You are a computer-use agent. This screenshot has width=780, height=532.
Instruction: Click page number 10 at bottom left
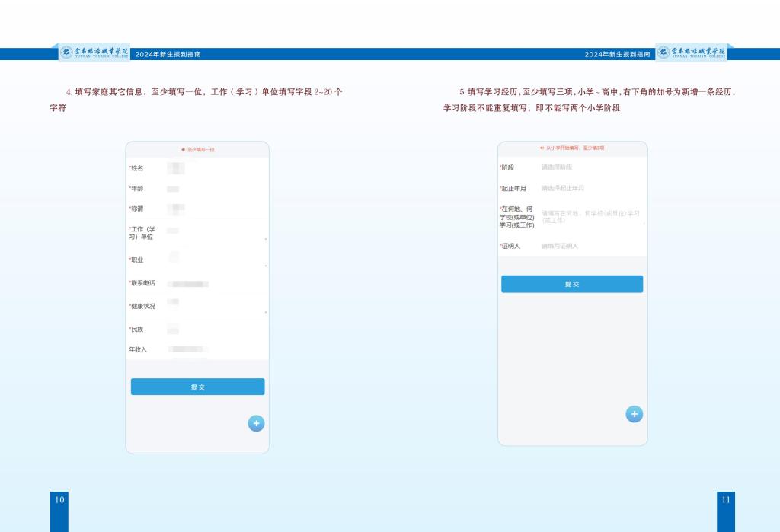tap(59, 500)
